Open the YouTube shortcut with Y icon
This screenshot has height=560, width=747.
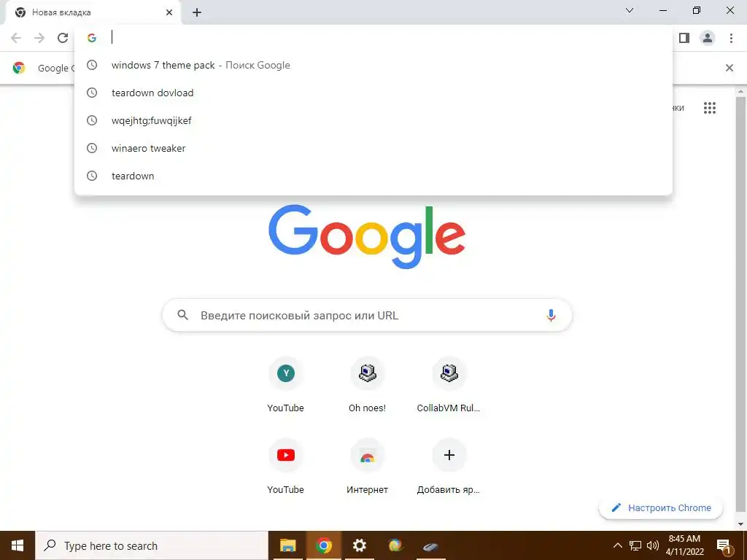(x=285, y=386)
